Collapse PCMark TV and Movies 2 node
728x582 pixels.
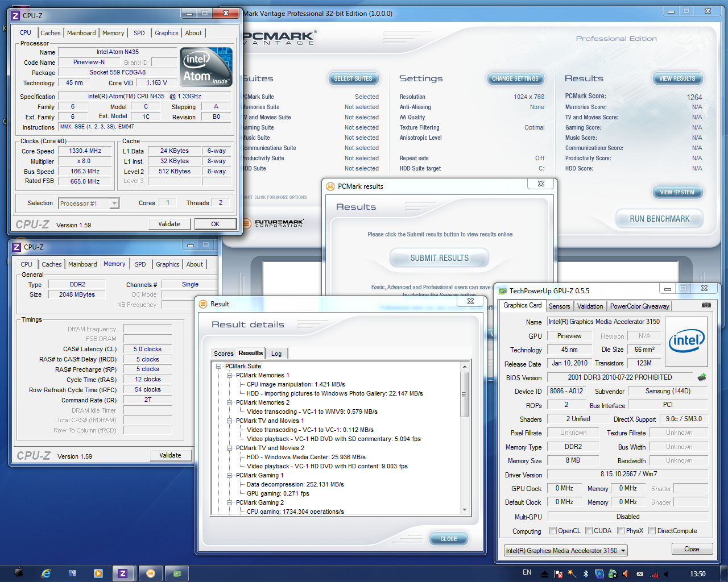(230, 448)
